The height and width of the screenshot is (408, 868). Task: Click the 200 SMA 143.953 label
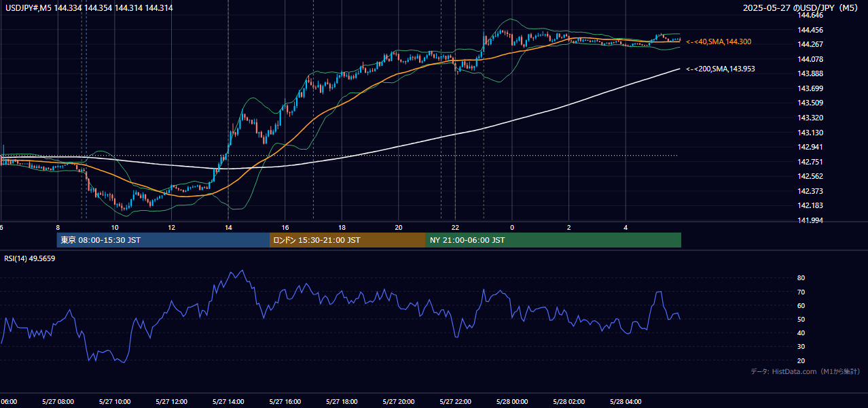point(721,69)
